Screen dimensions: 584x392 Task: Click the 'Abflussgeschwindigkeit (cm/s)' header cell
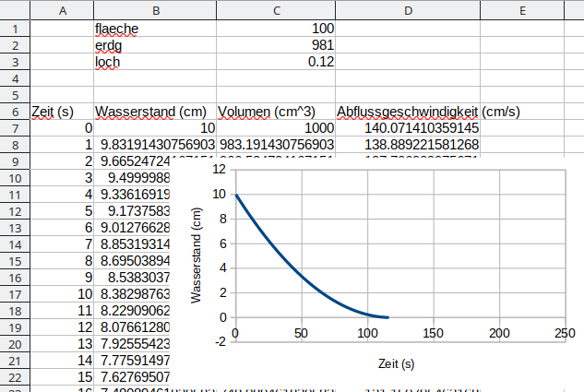[408, 112]
